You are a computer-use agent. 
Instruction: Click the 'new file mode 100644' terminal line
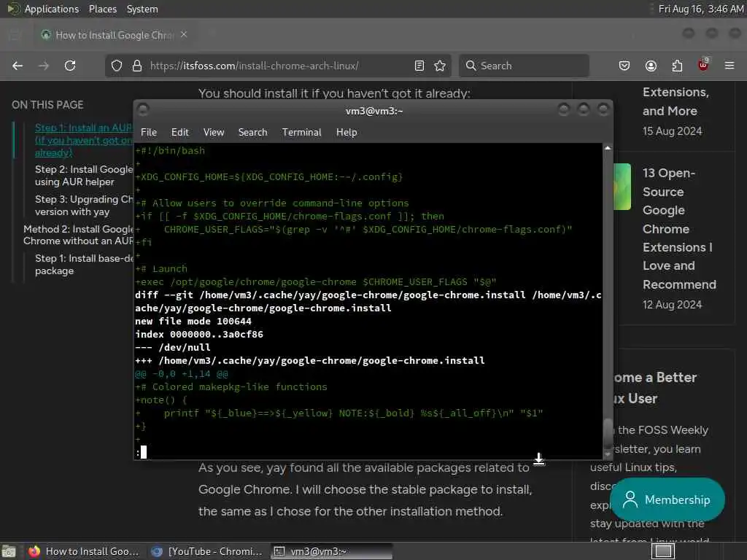tap(193, 321)
